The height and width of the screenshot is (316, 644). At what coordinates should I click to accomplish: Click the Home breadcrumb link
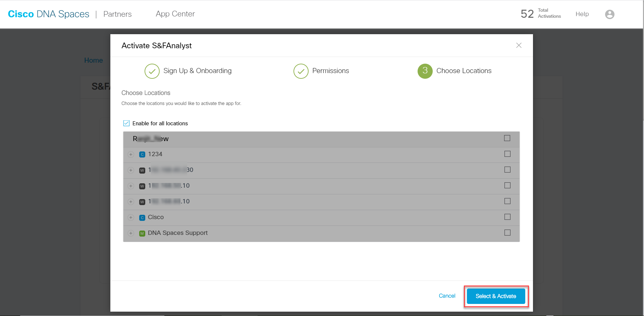point(94,60)
